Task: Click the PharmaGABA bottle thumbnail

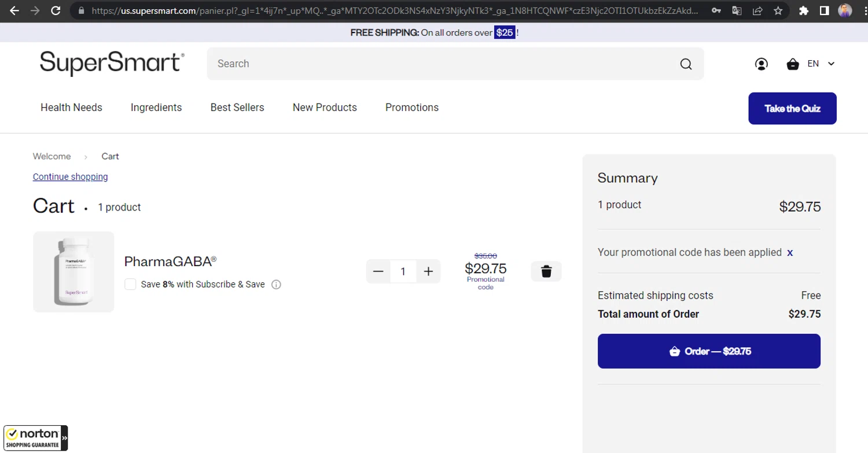Action: tap(73, 272)
